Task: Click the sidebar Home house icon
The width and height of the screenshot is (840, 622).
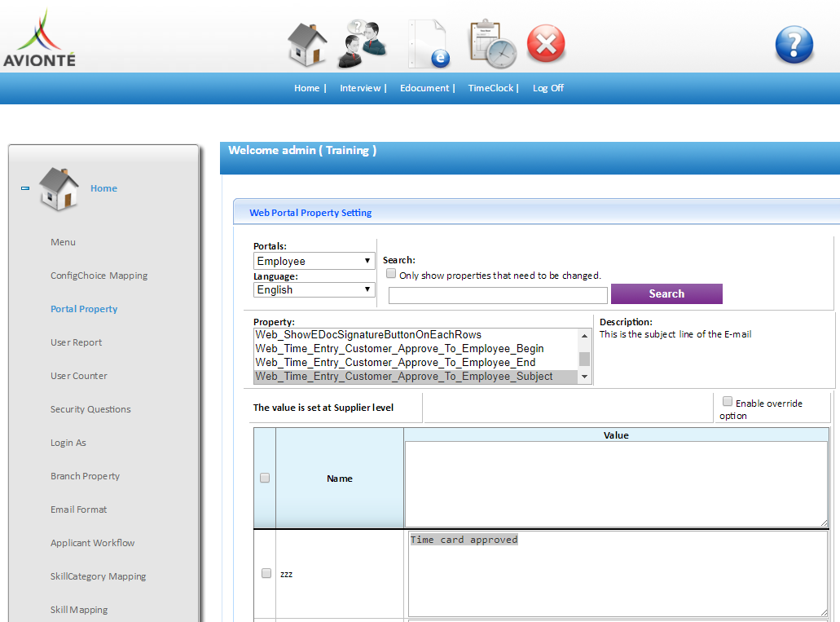Action: click(59, 189)
